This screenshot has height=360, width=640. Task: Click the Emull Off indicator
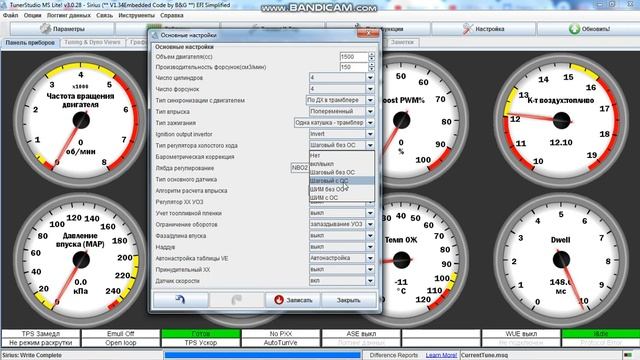[120, 334]
